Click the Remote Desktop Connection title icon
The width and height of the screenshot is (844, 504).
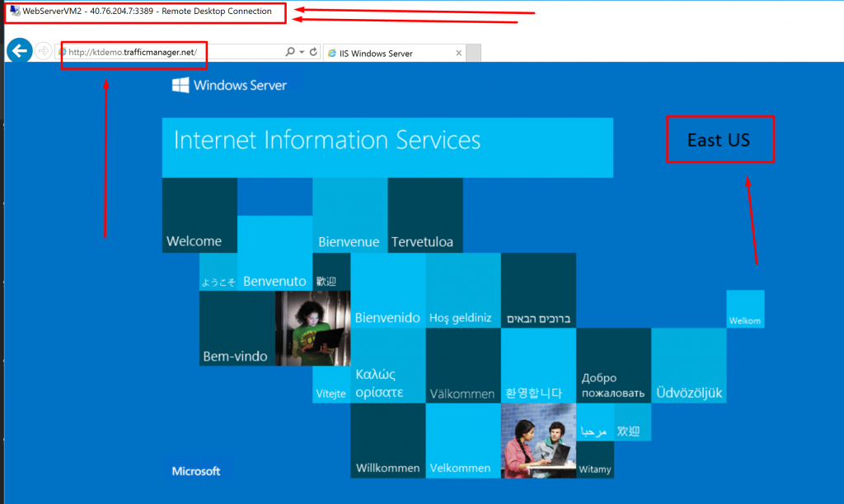tap(15, 11)
